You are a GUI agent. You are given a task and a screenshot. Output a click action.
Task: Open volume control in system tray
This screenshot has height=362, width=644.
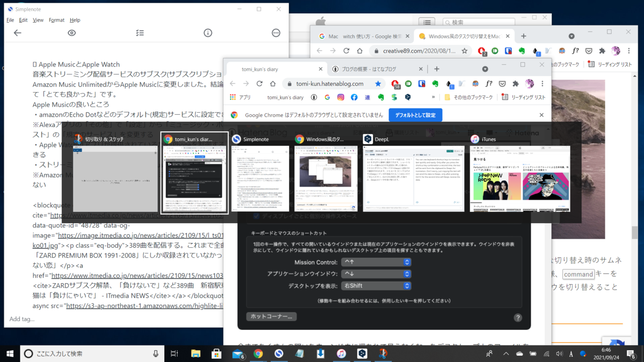click(x=560, y=353)
